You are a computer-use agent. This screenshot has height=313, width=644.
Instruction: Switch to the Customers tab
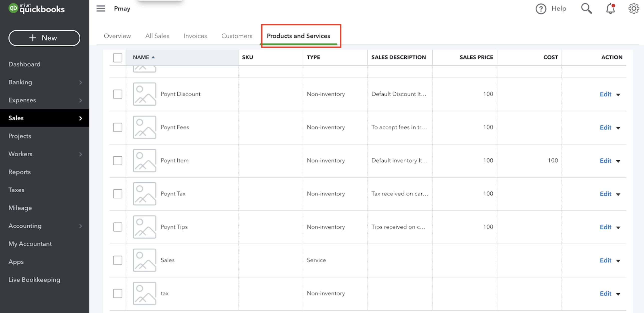(x=237, y=36)
